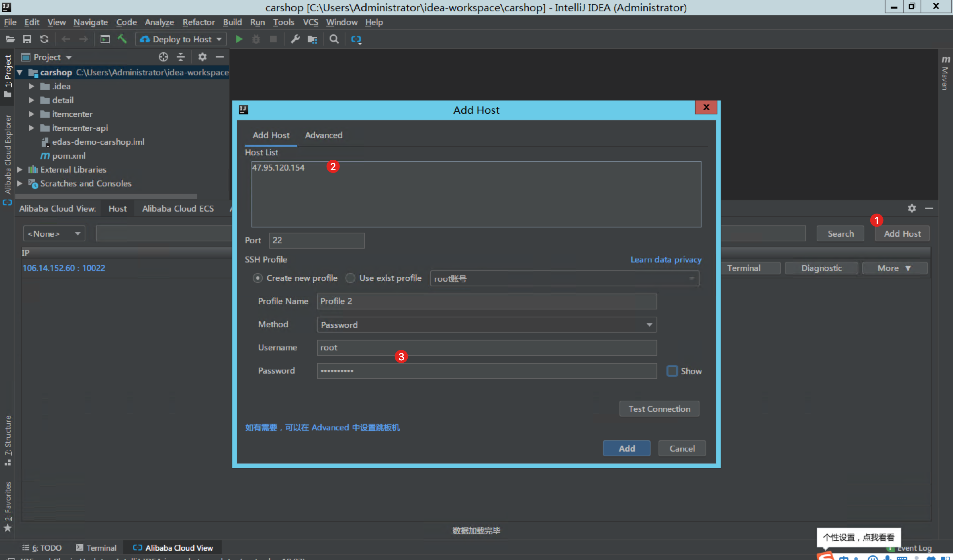Click the wrench Settings icon in toolbar

(x=295, y=39)
